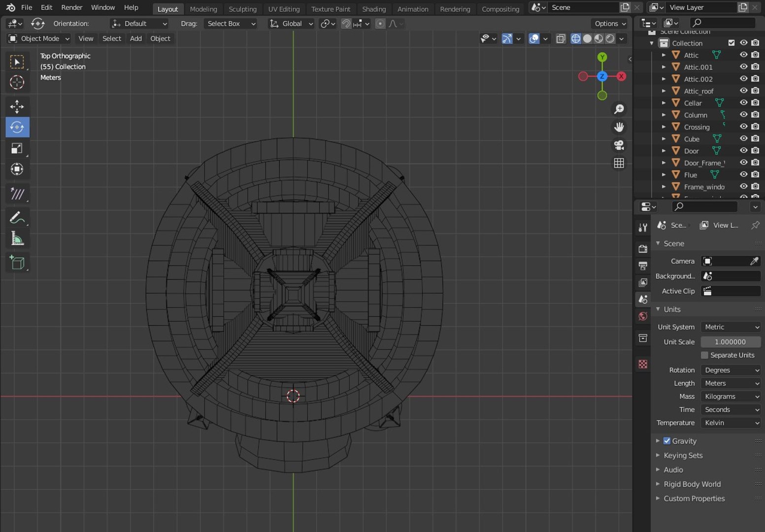Activate the Annotate pencil tool
Screen dimensions: 765x532
tap(17, 217)
